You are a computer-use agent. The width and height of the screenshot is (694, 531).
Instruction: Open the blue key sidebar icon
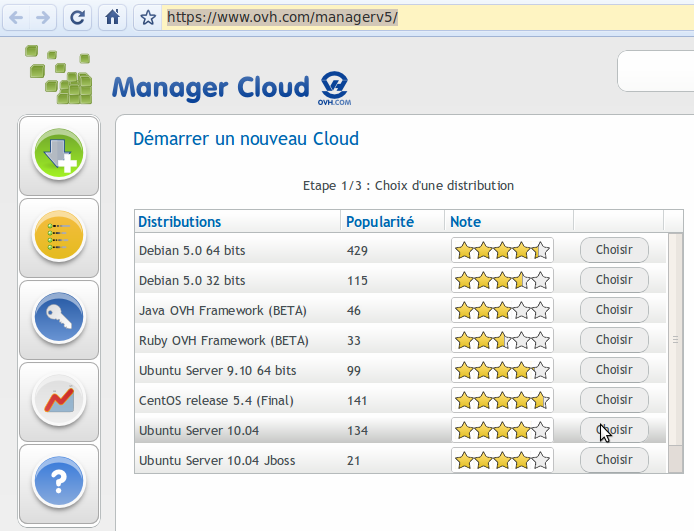59,319
